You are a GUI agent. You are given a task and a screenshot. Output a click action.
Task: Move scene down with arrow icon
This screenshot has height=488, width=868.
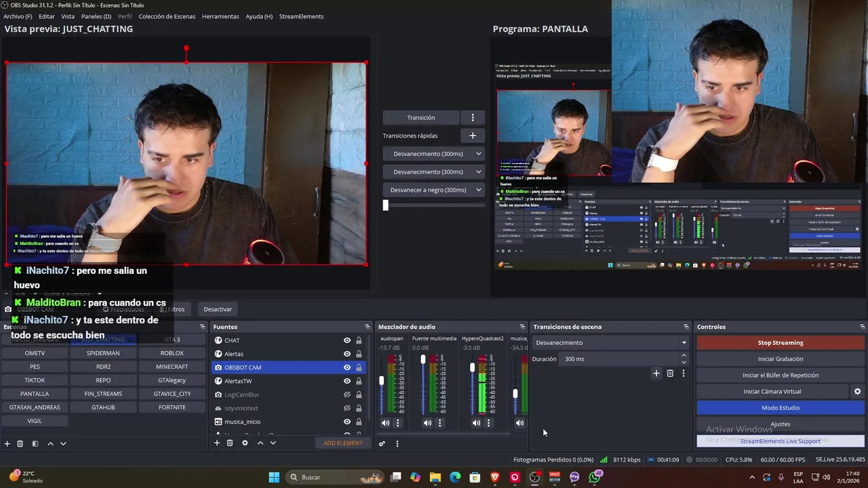(x=63, y=443)
